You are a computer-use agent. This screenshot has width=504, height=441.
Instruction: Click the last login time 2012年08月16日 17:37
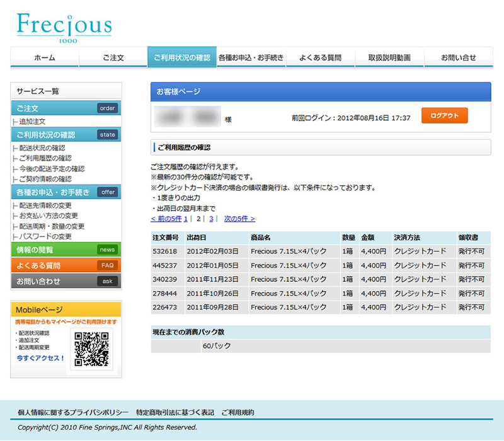pos(374,118)
